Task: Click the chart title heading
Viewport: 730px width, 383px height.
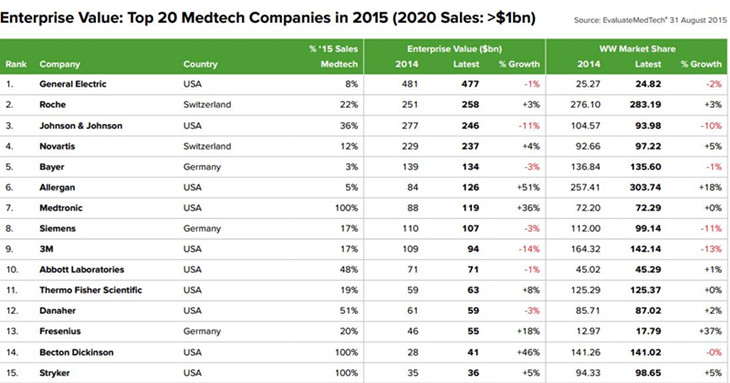Action: tap(268, 18)
